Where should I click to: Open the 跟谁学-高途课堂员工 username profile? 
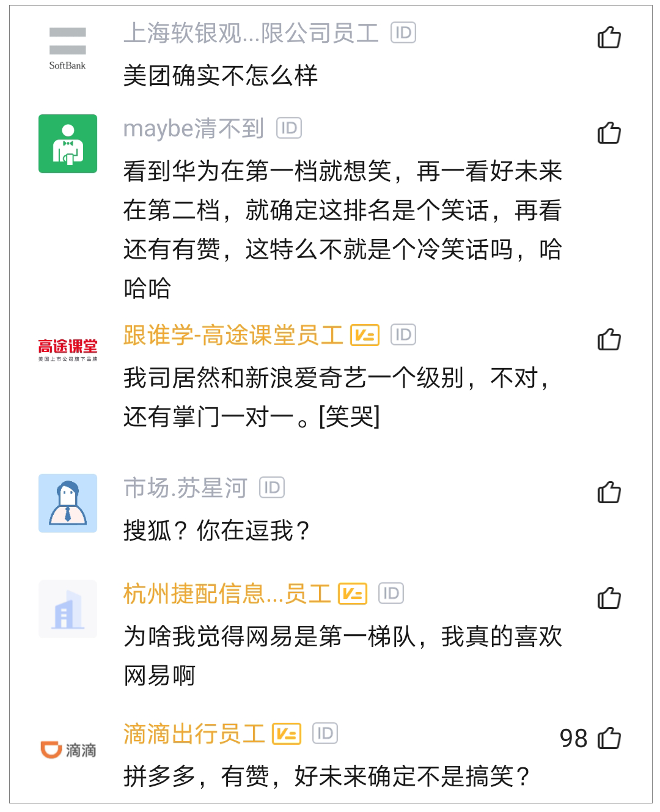[233, 335]
